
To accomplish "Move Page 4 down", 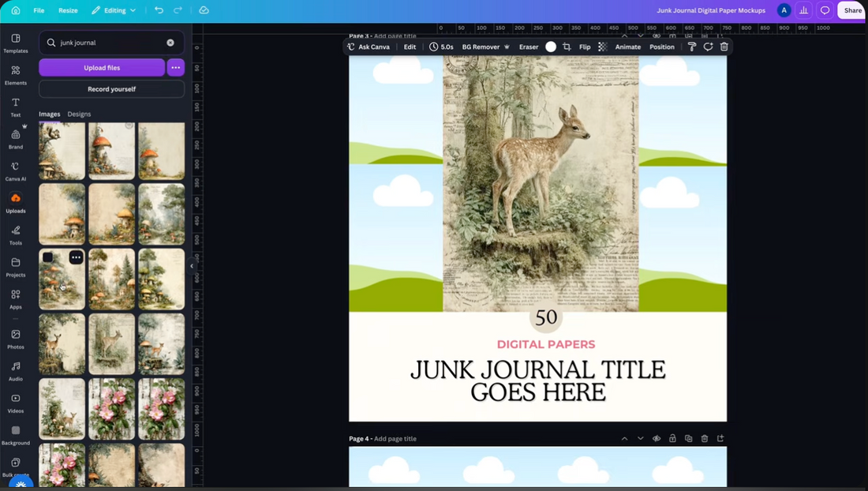I will point(641,438).
